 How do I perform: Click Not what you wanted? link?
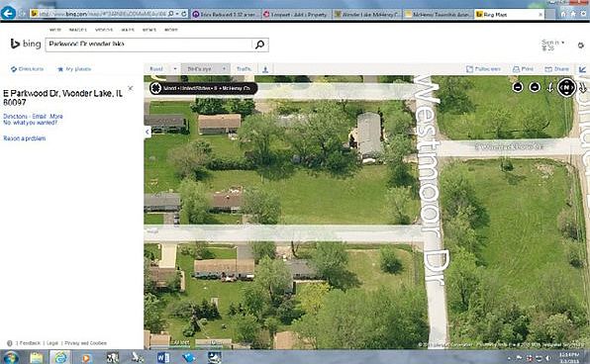point(30,123)
